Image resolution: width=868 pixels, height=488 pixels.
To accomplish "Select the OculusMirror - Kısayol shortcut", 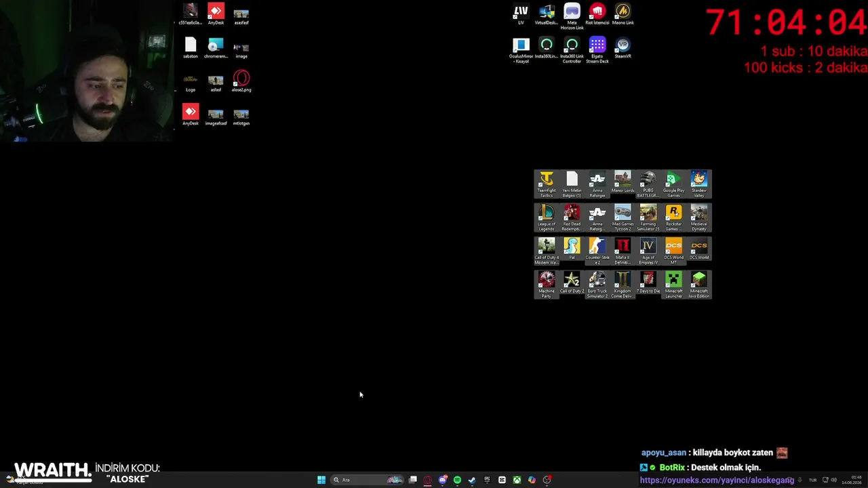I will 521,51.
